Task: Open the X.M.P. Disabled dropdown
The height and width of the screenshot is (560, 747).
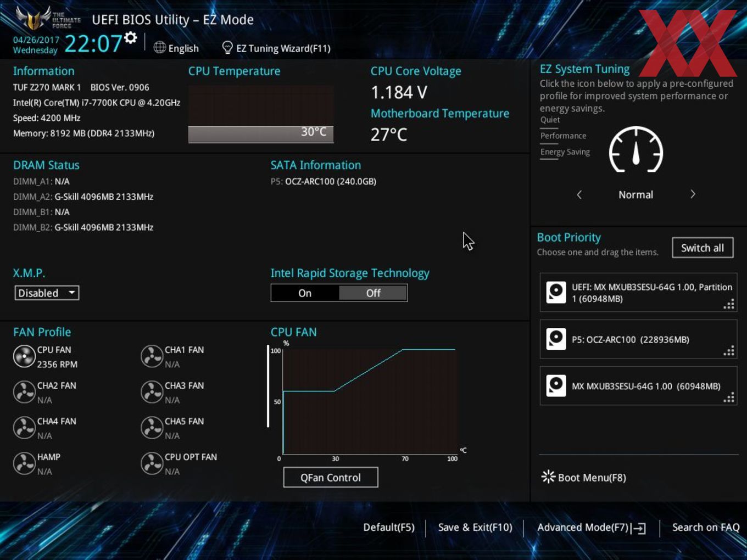Action: point(47,293)
